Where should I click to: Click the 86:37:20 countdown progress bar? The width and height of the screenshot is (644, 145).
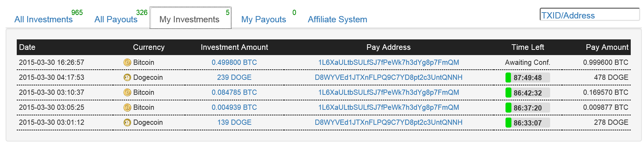point(528,107)
